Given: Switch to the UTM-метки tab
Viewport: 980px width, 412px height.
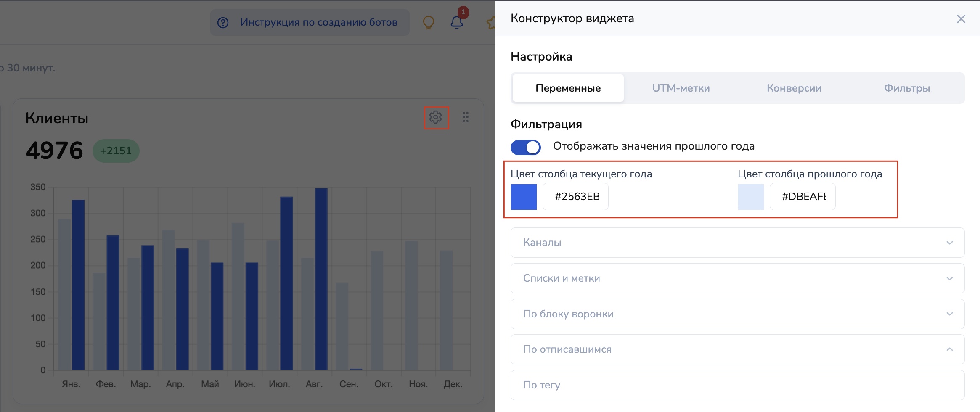Looking at the screenshot, I should click(681, 88).
